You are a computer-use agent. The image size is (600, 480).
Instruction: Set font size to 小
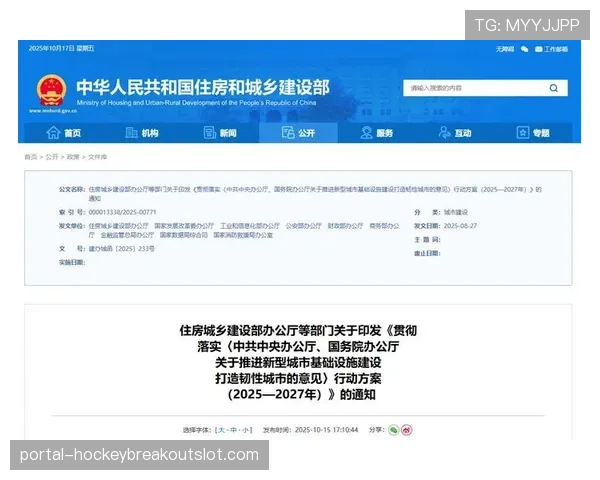coord(245,430)
